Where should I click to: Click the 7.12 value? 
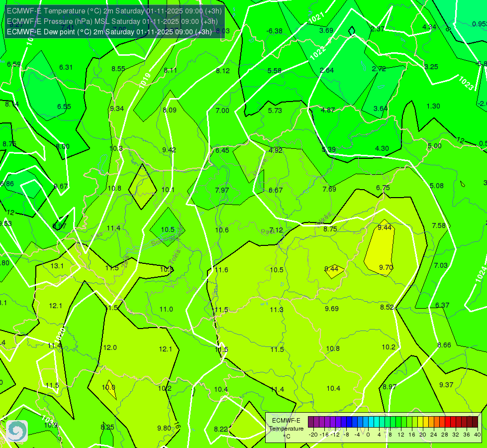[276, 230]
